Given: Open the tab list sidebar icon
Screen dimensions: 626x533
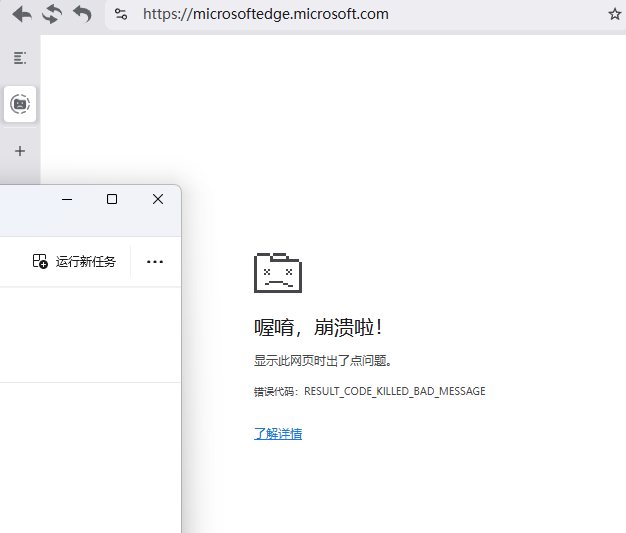Looking at the screenshot, I should point(20,58).
